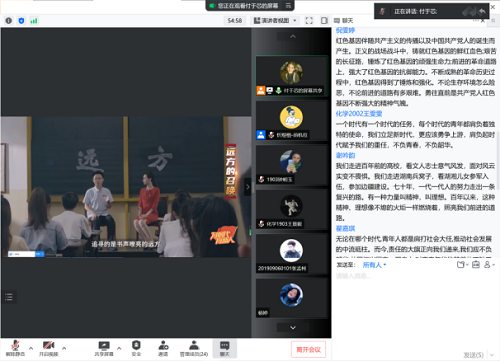Enter fullscreen mode via the corner-brackets icon
Viewport: 500px width, 361px height.
(309, 21)
